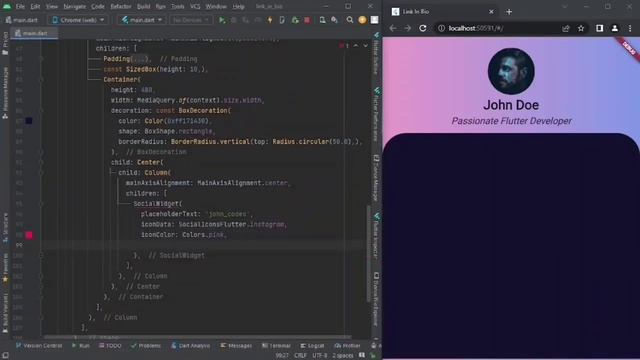Screen dimensions: 640x360
Task: Open the VCS menu
Action: [195, 7]
